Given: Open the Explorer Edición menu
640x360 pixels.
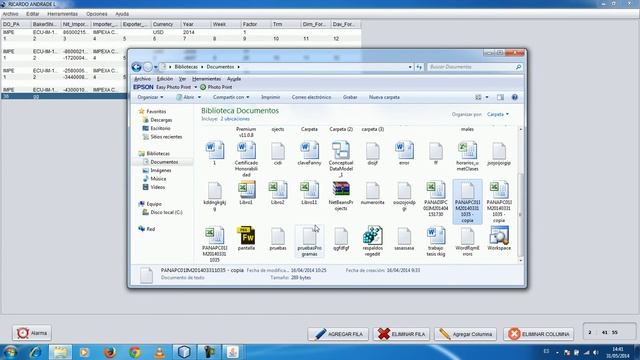Looking at the screenshot, I should point(165,79).
